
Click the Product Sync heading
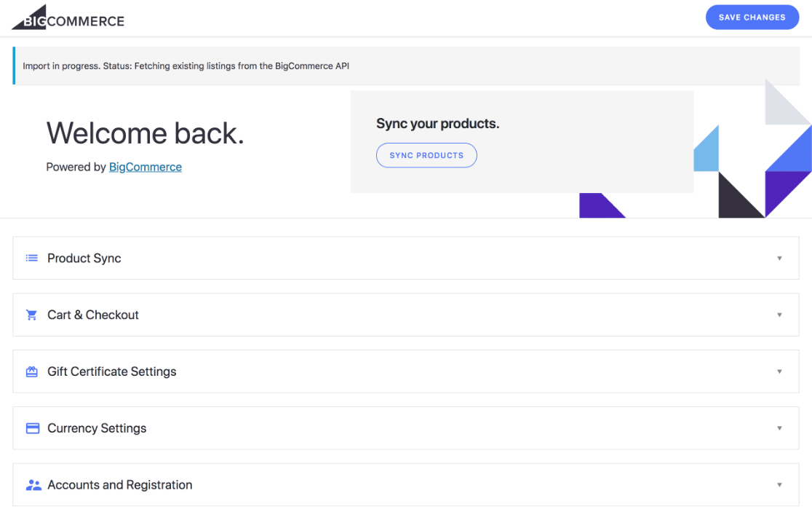coord(84,258)
